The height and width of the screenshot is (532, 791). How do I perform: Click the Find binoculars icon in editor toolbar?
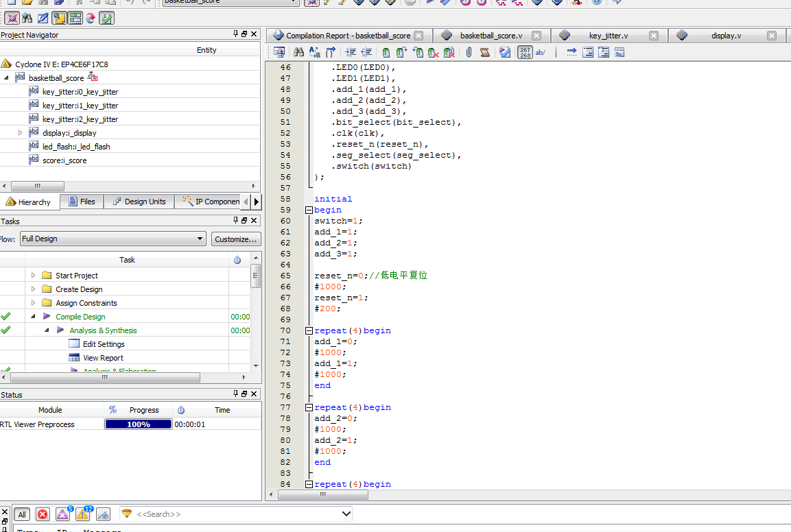(298, 52)
